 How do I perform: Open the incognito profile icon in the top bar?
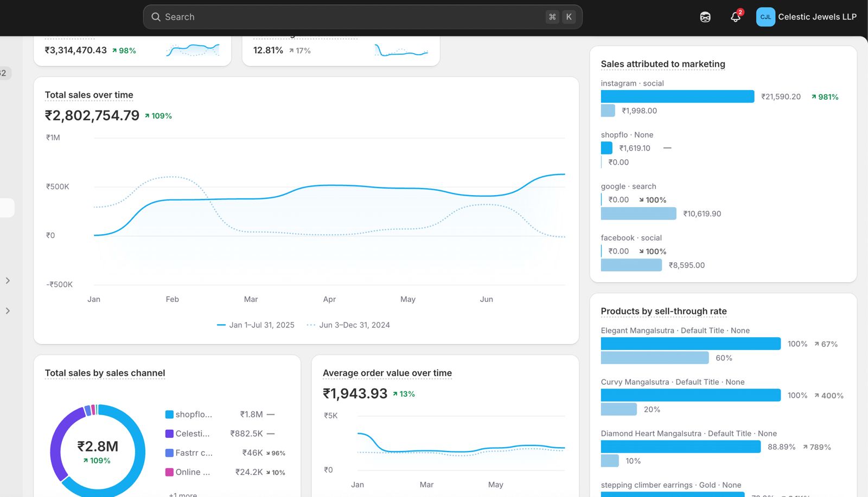pyautogui.click(x=705, y=17)
